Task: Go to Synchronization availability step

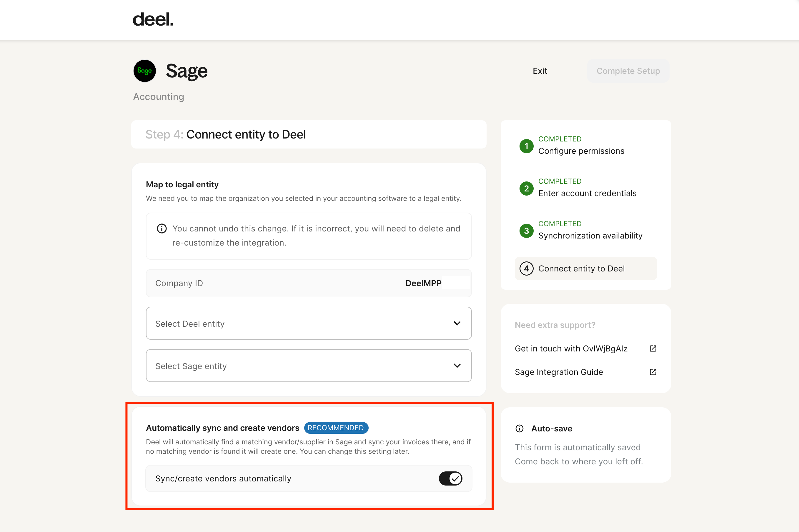Action: click(x=590, y=236)
